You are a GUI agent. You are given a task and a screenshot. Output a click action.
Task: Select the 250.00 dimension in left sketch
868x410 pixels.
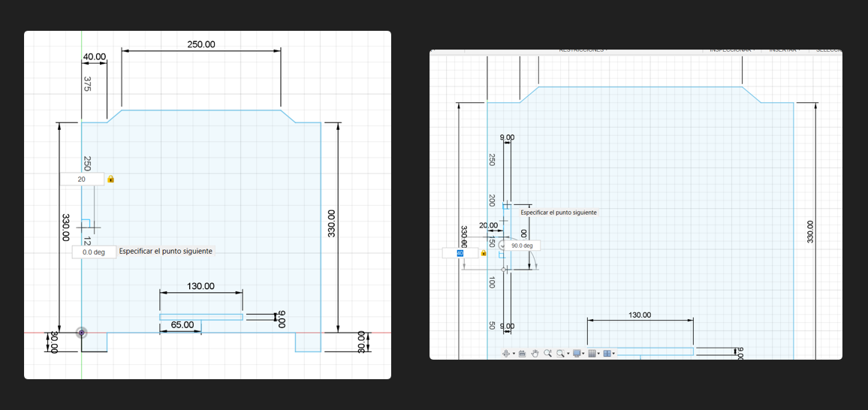[x=201, y=45]
